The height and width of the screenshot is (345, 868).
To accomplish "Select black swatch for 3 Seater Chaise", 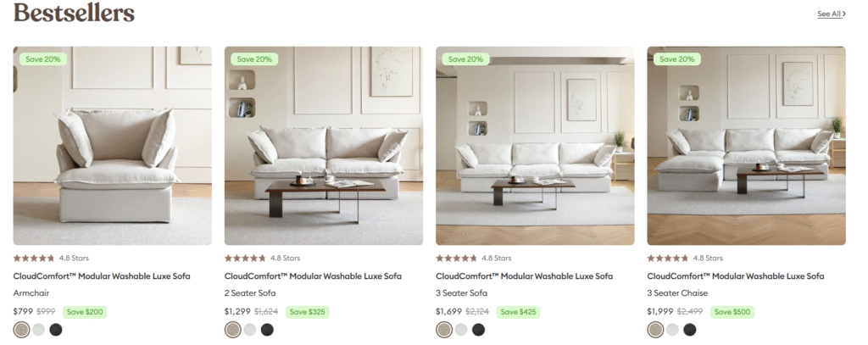I will pyautogui.click(x=689, y=330).
